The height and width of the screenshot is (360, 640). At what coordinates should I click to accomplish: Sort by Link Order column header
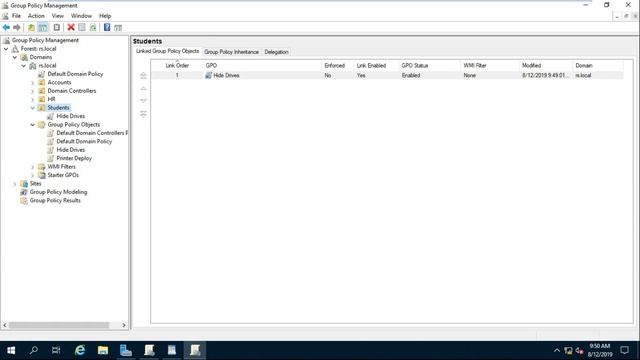(177, 65)
